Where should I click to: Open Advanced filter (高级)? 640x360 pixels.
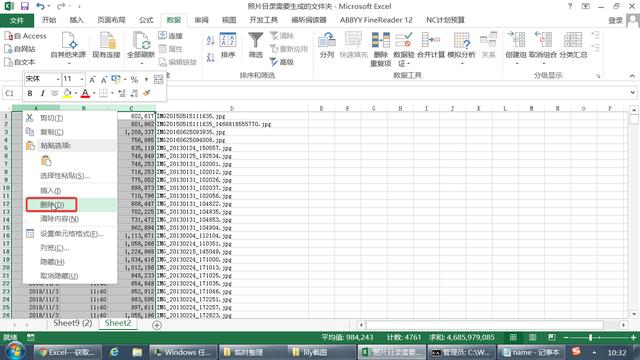click(x=282, y=62)
